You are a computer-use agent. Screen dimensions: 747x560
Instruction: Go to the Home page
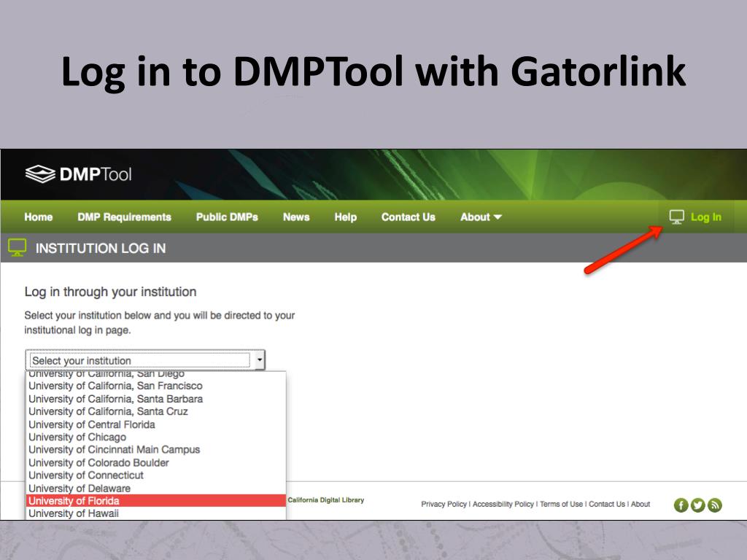pos(39,217)
